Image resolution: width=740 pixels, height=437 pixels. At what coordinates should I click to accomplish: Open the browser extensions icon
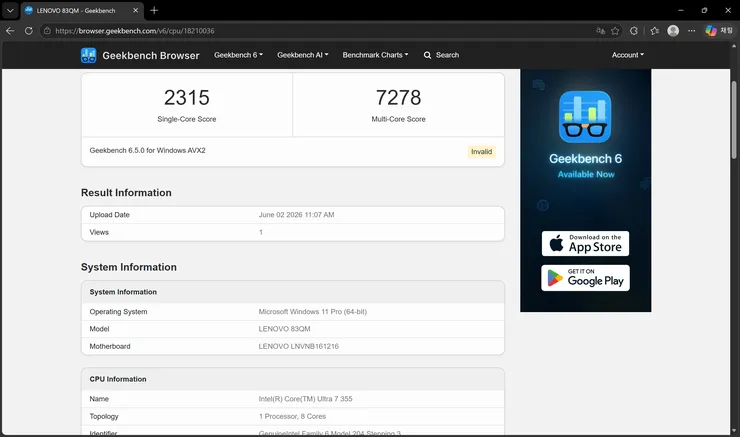coord(634,31)
